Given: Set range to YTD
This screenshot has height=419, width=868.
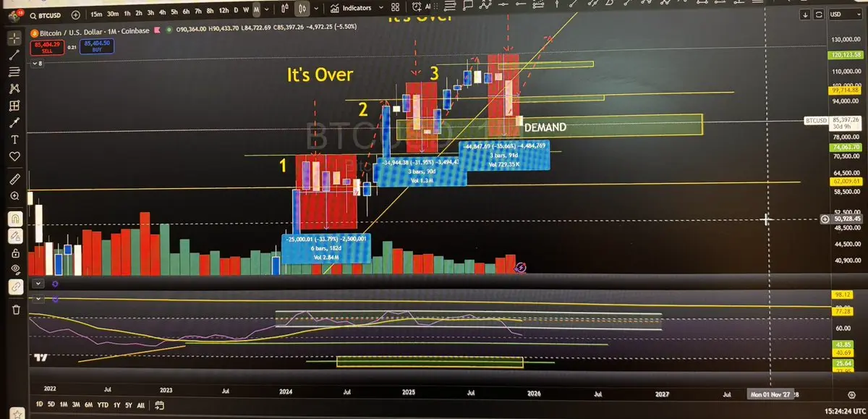Looking at the screenshot, I should 103,405.
